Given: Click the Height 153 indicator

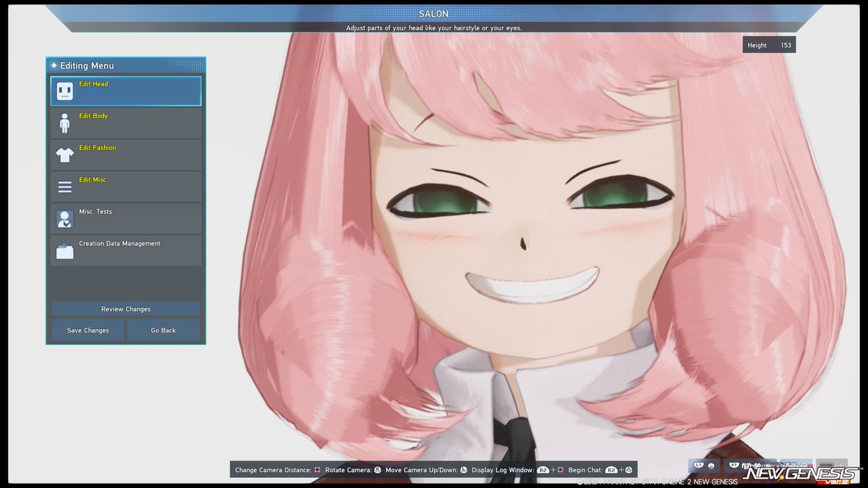Looking at the screenshot, I should (769, 45).
